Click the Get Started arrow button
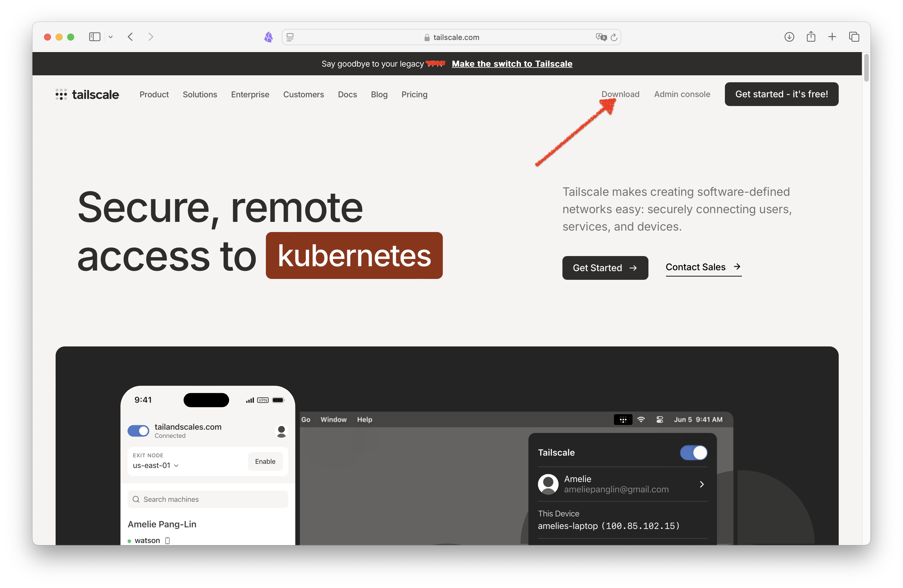The image size is (903, 588). 605,268
